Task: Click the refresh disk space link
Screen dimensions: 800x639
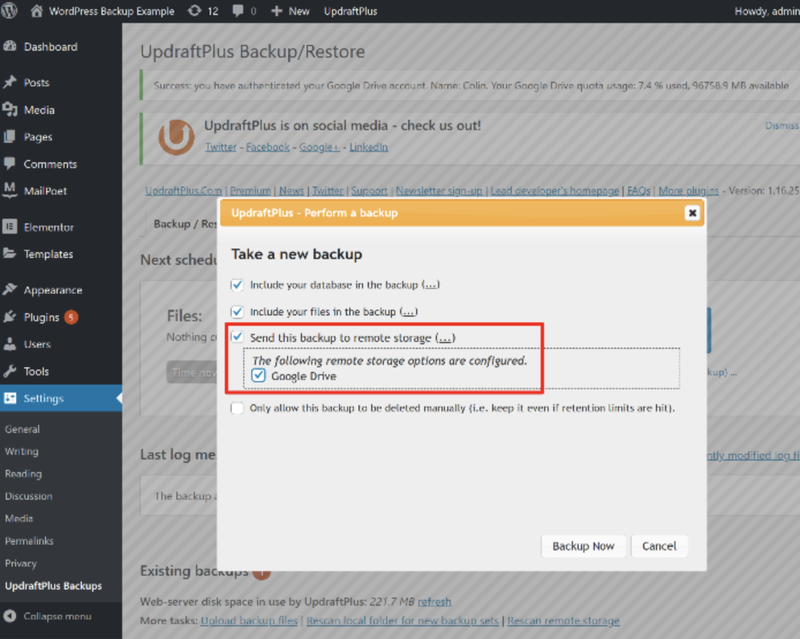Action: (434, 602)
